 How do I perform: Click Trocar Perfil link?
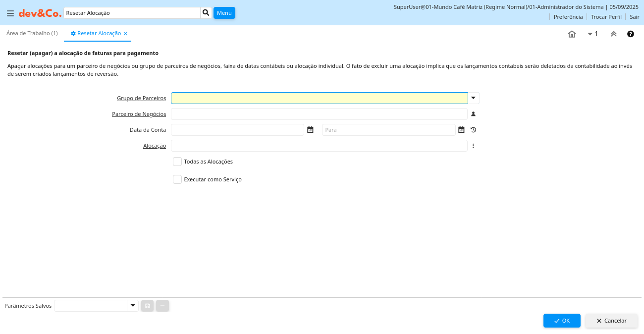click(x=606, y=17)
